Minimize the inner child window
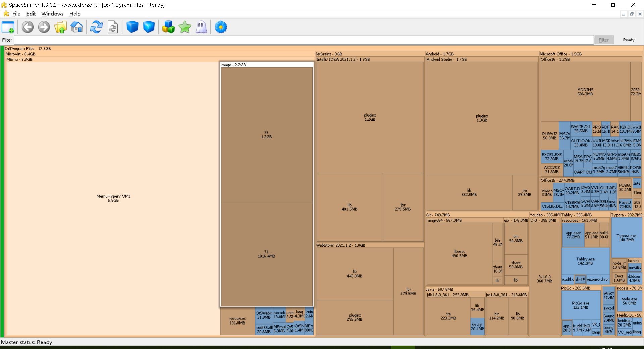Image resolution: width=644 pixels, height=349 pixels. pyautogui.click(x=623, y=14)
